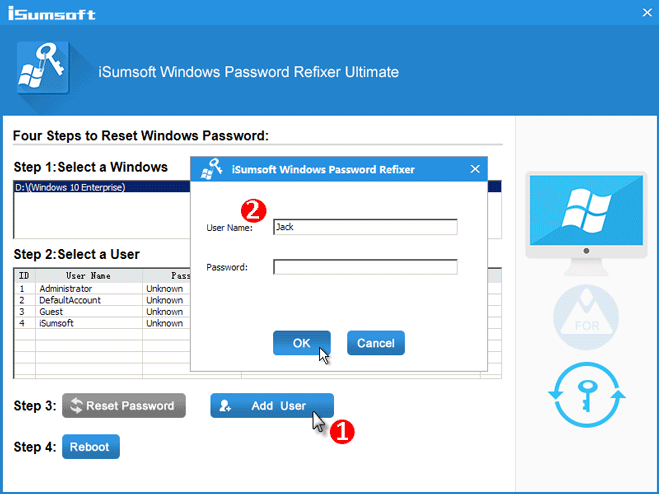Select the Administrator user row

102,288
